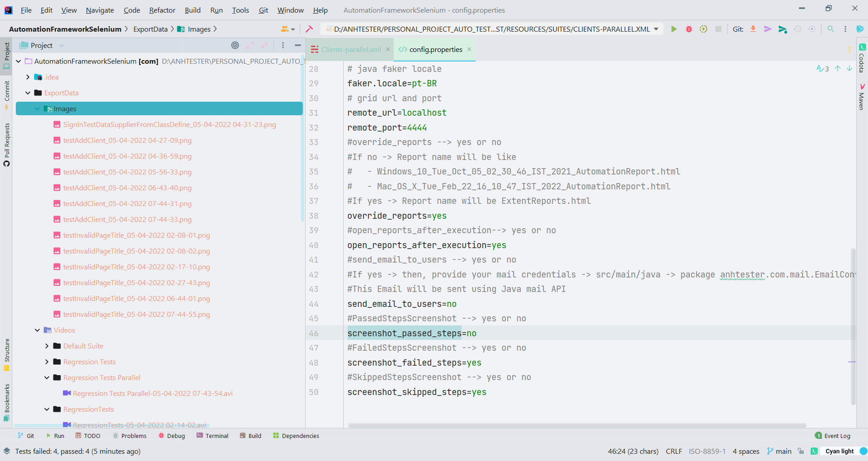This screenshot has width=868, height=461.
Task: Collapse the AutomationFrameworkSelenium root node
Action: tap(19, 61)
